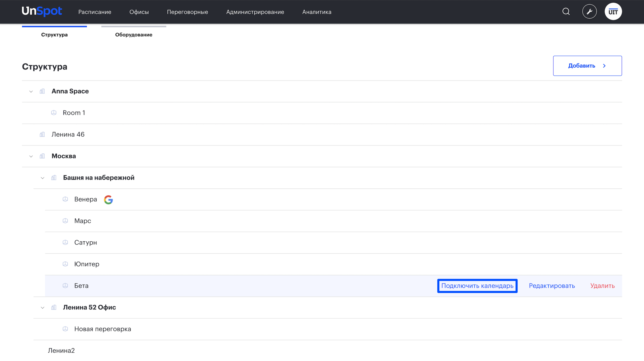Image resolution: width=644 pixels, height=361 pixels.
Task: Select Ленина 52 Офис row
Action: (328, 308)
